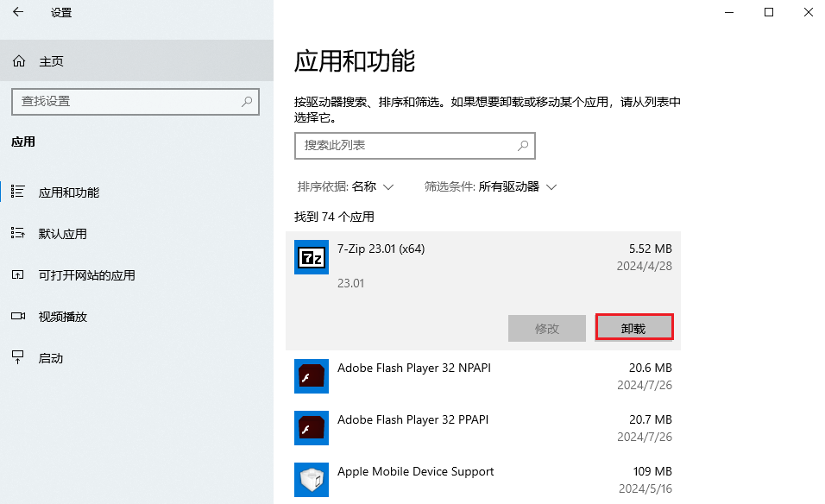
Task: Click the back arrow in title bar
Action: pos(17,12)
